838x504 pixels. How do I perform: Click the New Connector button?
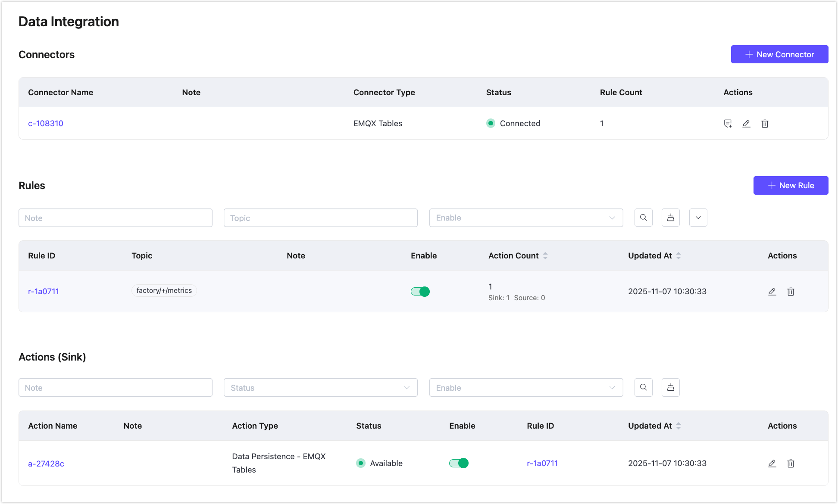pyautogui.click(x=779, y=54)
